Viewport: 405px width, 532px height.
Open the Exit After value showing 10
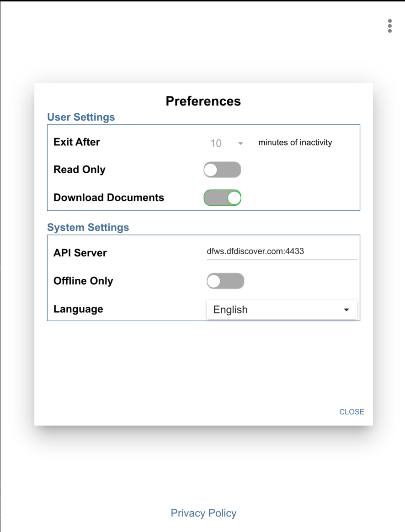216,144
